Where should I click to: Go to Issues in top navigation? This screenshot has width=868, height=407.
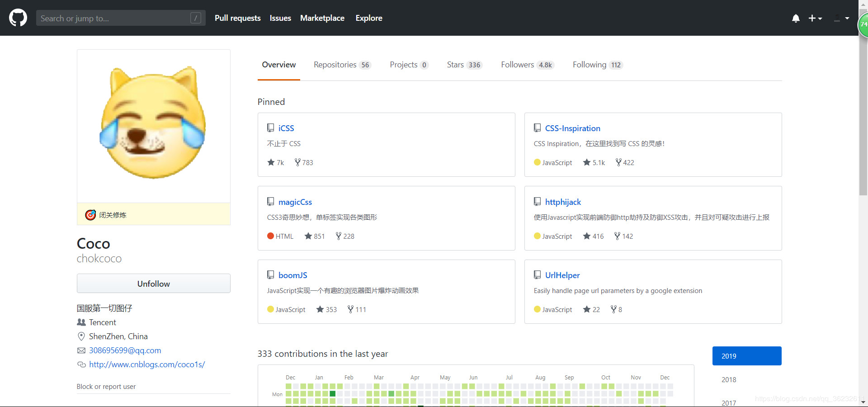pos(280,18)
